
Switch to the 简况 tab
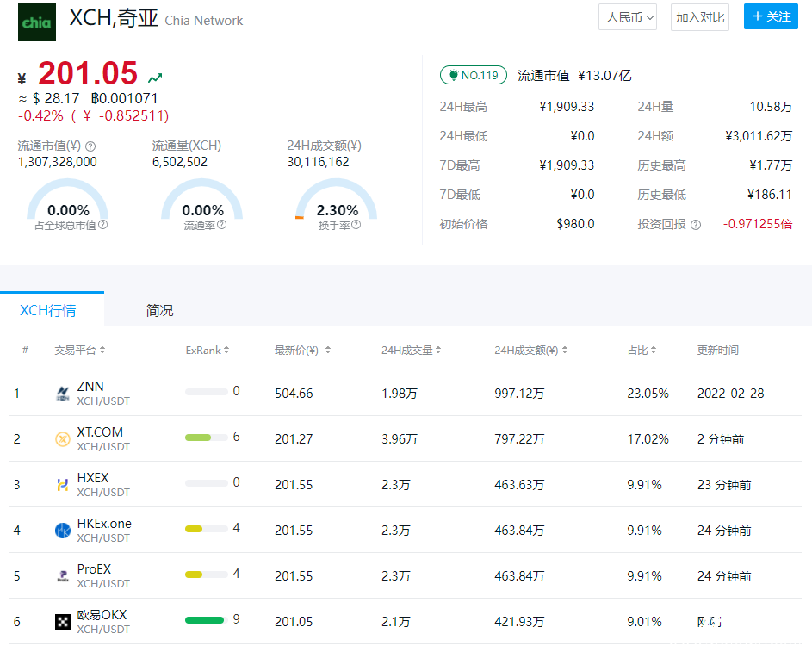click(x=159, y=310)
